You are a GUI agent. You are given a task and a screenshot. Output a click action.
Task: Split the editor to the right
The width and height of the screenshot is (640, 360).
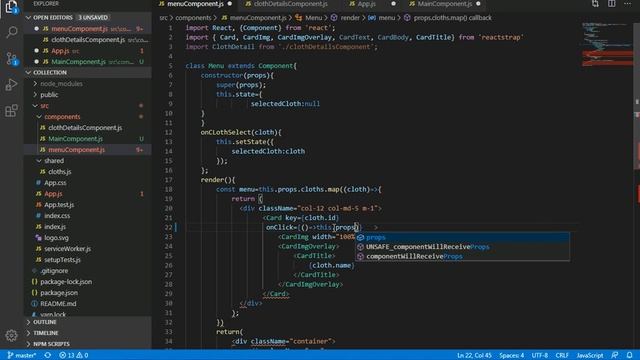coord(611,4)
